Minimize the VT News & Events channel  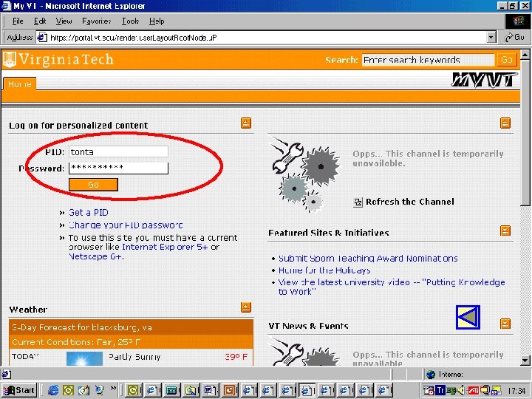tap(505, 324)
